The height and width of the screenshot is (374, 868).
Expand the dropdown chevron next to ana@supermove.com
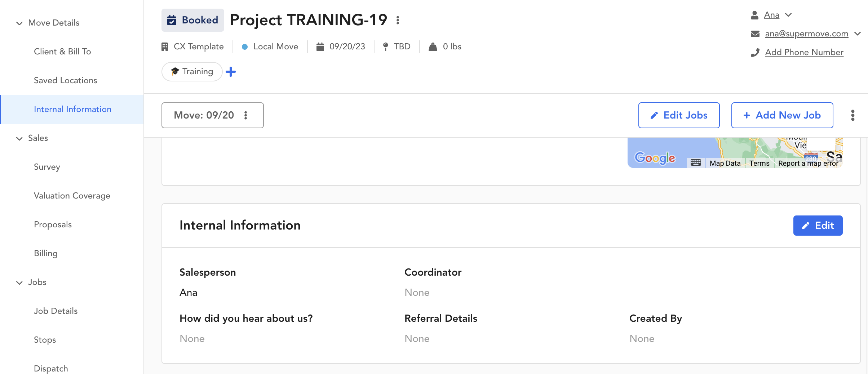click(x=858, y=34)
